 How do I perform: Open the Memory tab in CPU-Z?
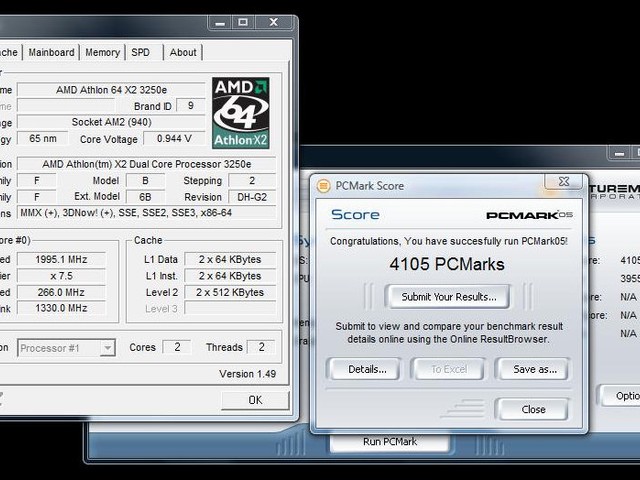(x=102, y=52)
